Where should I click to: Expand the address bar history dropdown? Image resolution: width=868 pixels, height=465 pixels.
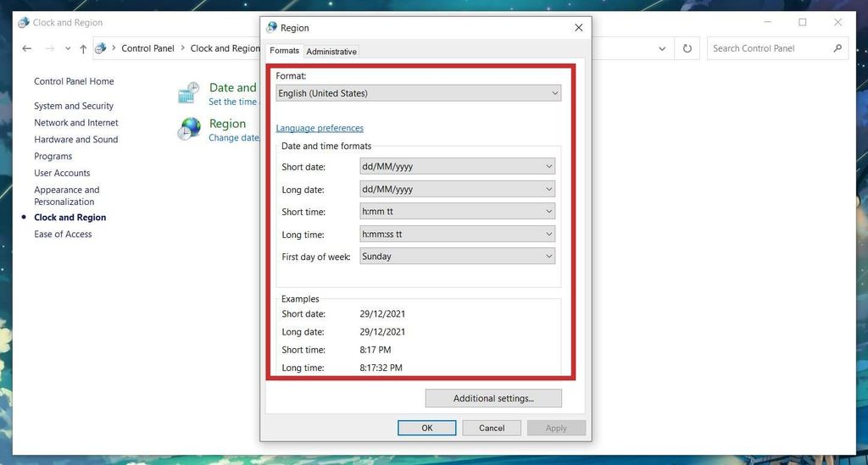click(662, 49)
